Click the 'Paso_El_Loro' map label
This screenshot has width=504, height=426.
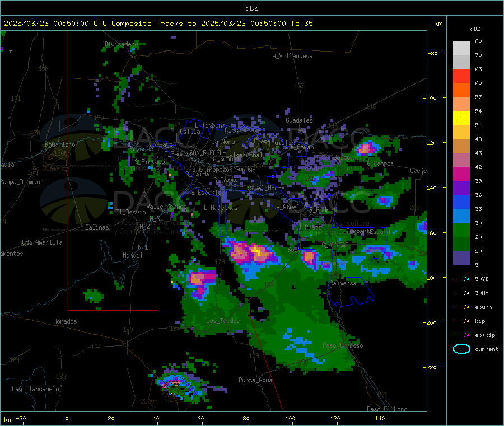tap(387, 409)
